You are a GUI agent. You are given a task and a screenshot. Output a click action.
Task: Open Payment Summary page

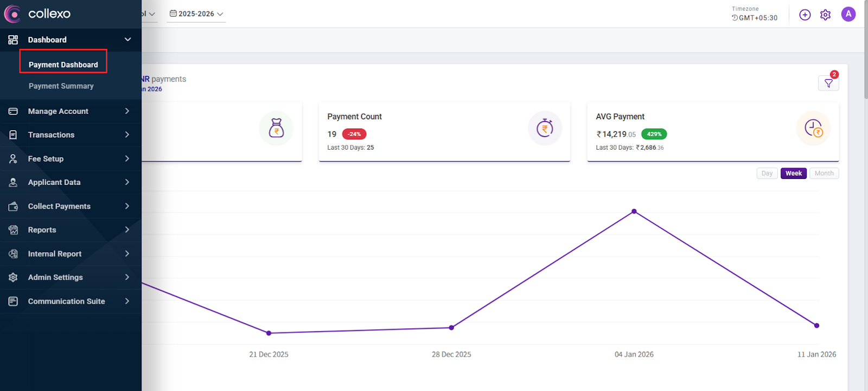[x=61, y=86]
